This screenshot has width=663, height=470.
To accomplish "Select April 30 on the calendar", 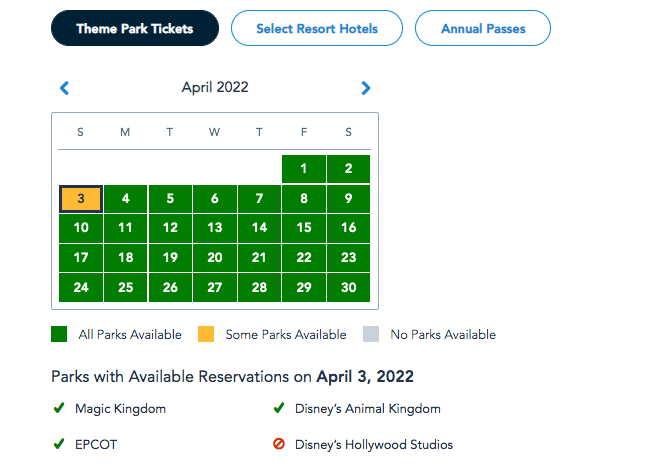I will coord(348,287).
